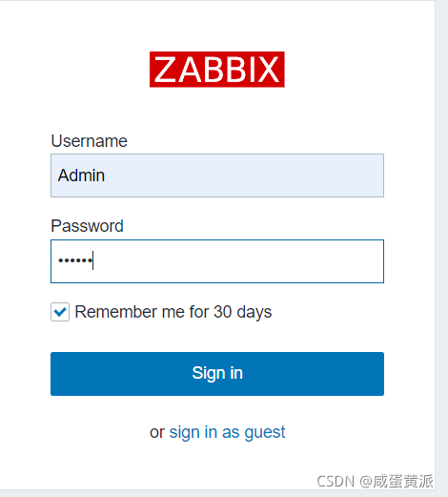Submit login with the Sign in button

coord(217,374)
